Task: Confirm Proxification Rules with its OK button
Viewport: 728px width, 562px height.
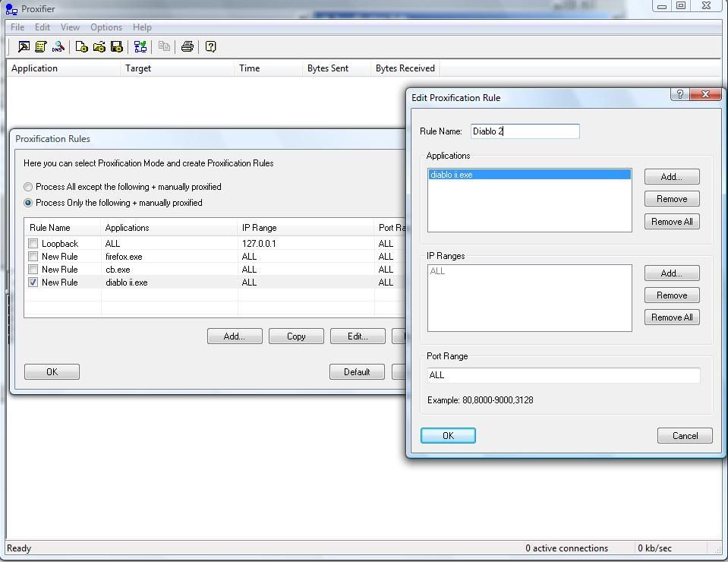Action: pos(52,372)
